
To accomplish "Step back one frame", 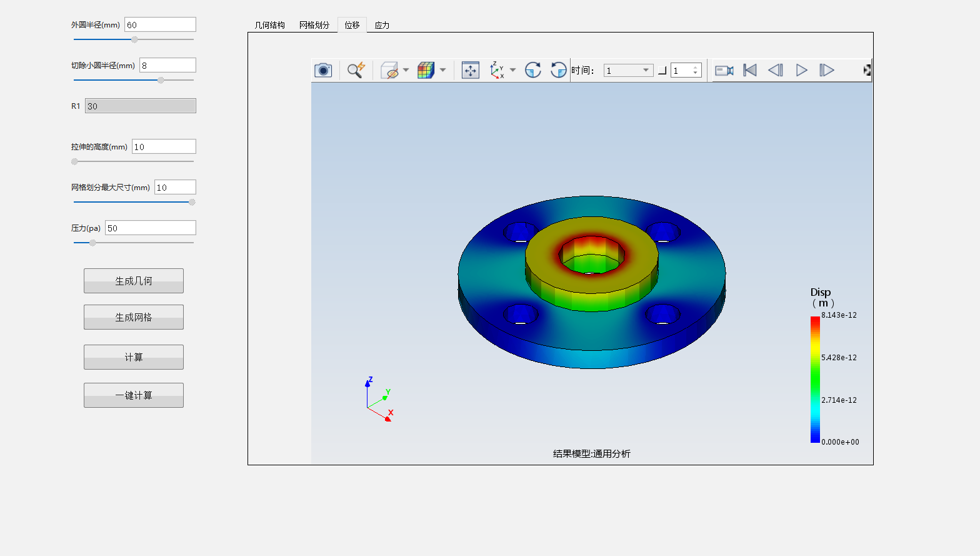I will coord(776,70).
